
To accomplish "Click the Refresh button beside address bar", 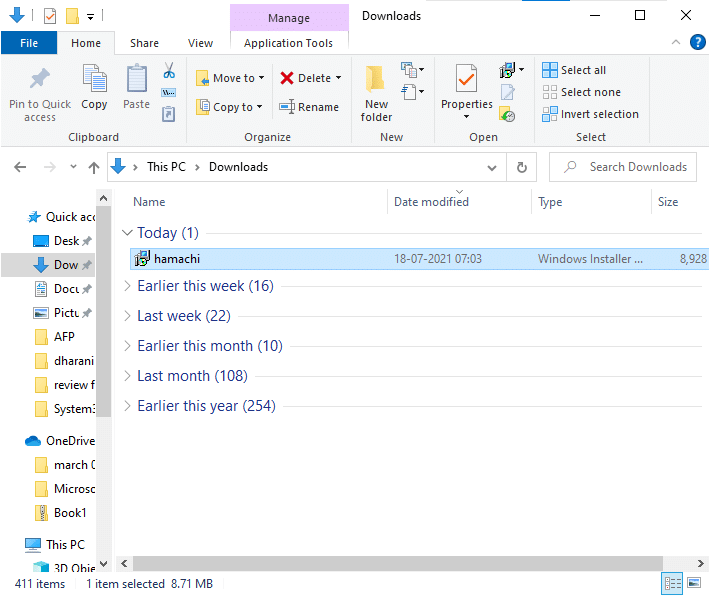I will pos(521,167).
